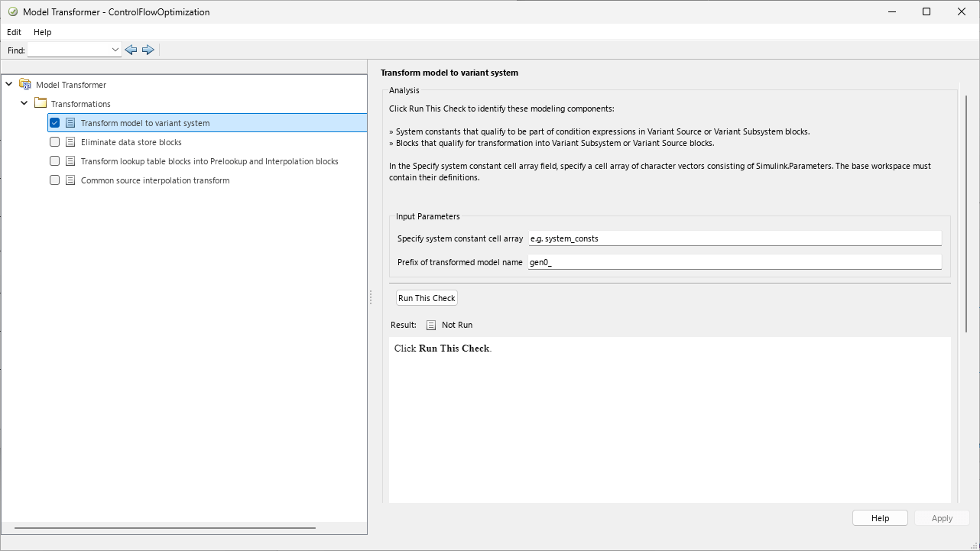
Task: Focus the Prefix of transformed model name field
Action: click(734, 262)
